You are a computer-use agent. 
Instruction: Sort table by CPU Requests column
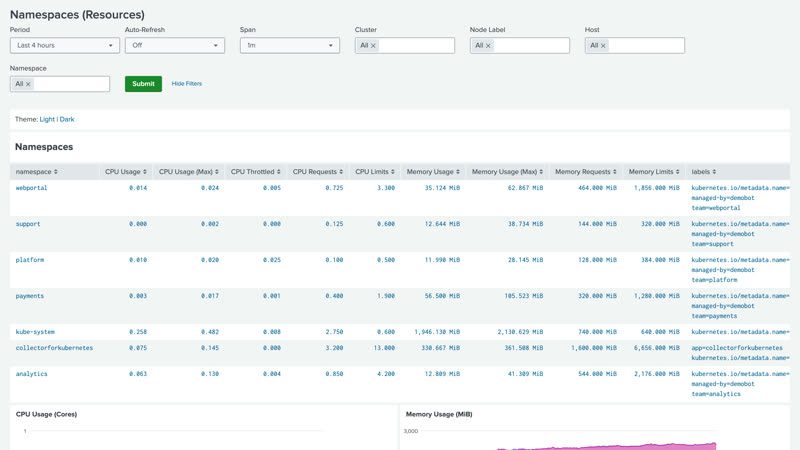pos(318,172)
